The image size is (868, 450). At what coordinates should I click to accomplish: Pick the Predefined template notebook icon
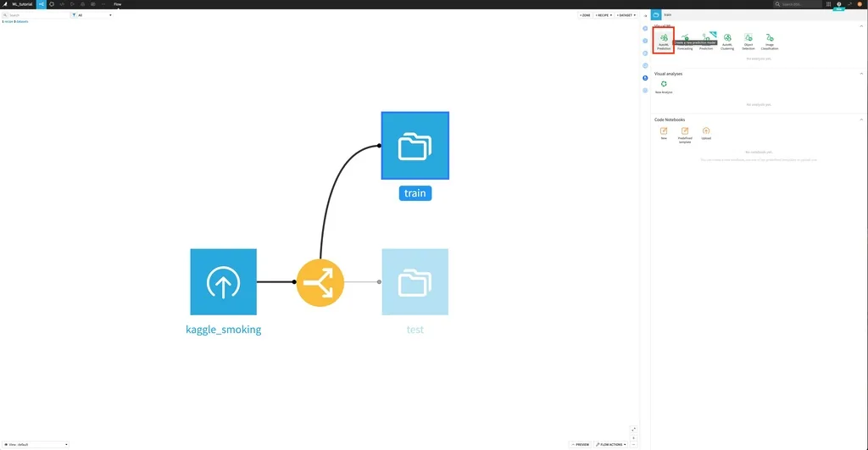[x=685, y=135]
